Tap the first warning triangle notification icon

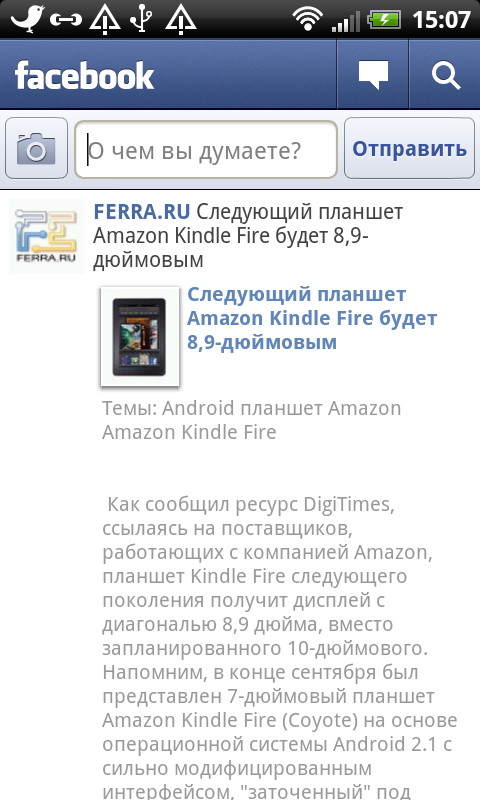[x=105, y=20]
